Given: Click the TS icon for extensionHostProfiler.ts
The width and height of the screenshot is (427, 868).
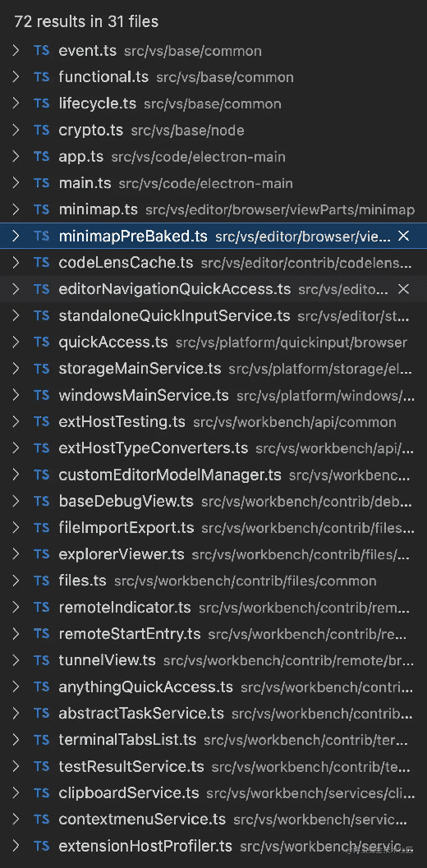Looking at the screenshot, I should pos(42,846).
